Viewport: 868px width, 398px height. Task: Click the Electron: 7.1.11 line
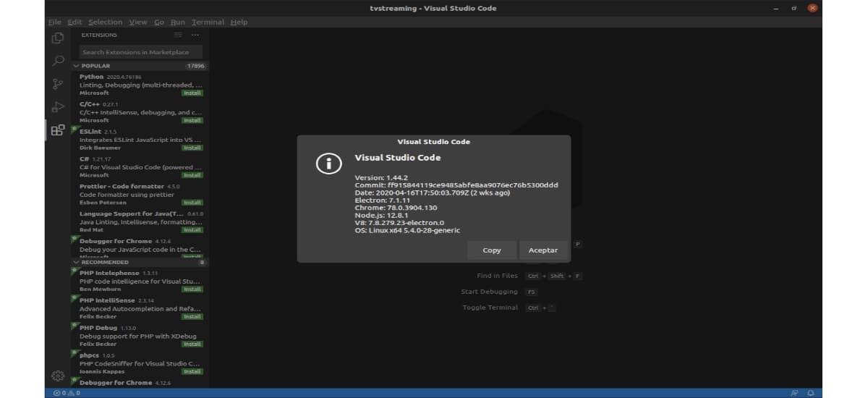381,200
